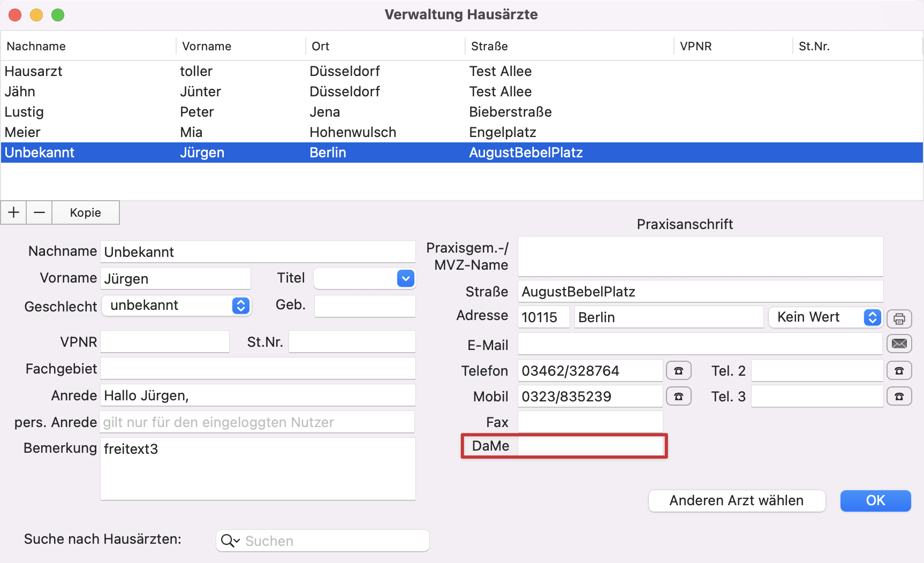
Task: Click phone icon next to Tel. 2
Action: 899,370
